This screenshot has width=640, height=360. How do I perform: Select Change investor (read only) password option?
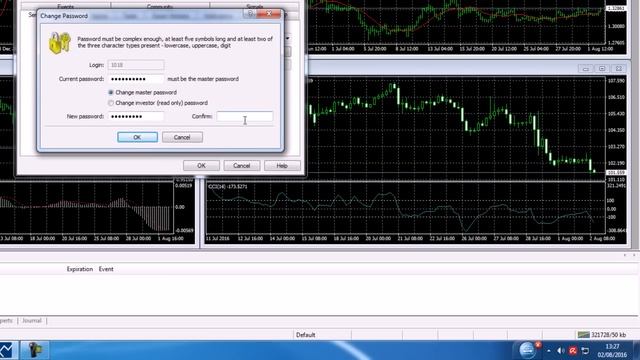tap(111, 103)
